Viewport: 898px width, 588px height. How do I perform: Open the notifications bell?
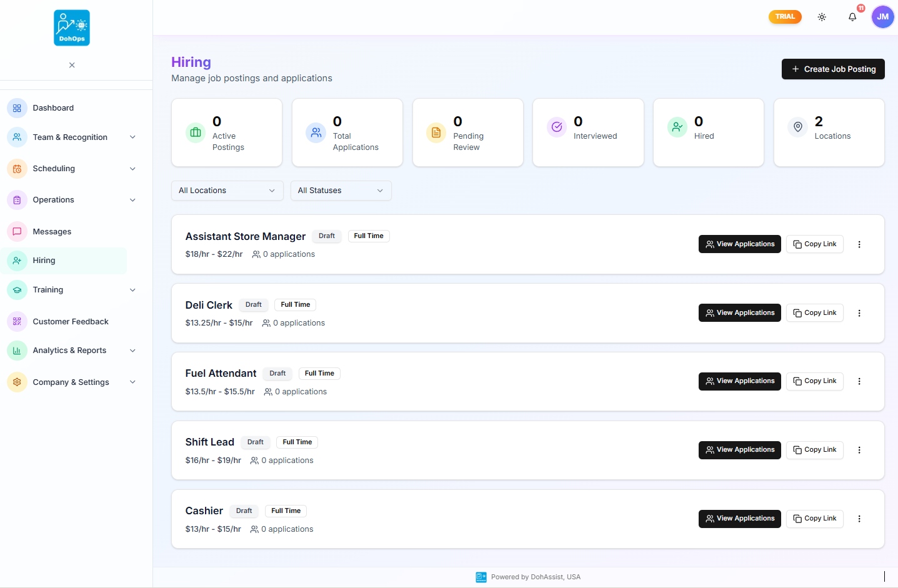pos(852,17)
